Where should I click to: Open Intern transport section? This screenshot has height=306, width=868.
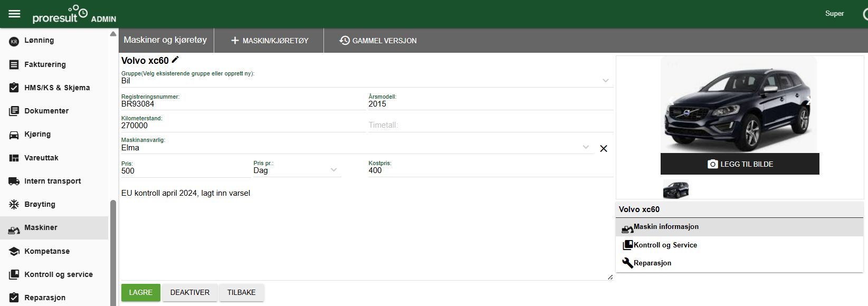click(x=52, y=181)
